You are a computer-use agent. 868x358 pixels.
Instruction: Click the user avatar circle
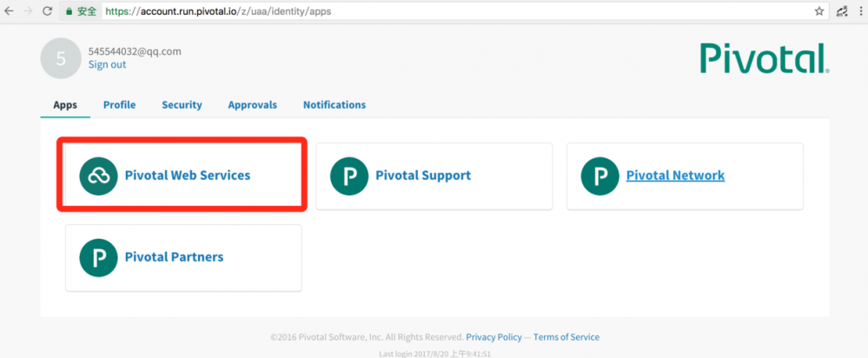[x=61, y=58]
